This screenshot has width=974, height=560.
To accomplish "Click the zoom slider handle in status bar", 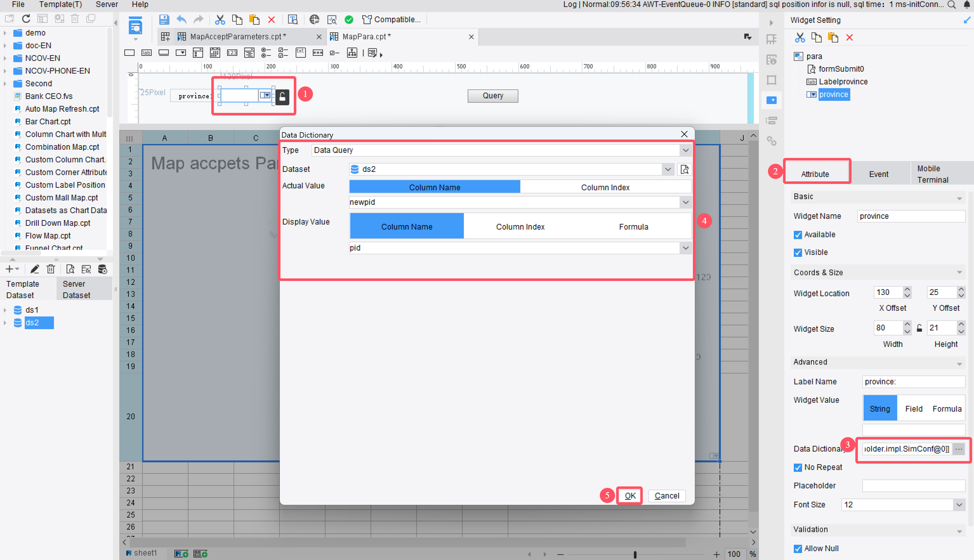I will point(635,554).
